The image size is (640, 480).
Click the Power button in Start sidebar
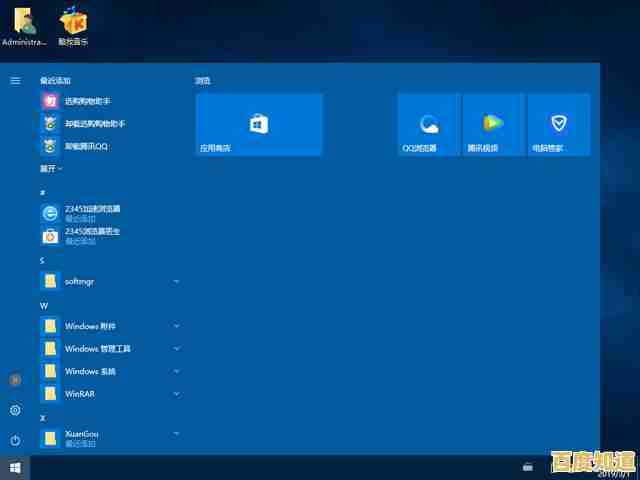pos(15,440)
